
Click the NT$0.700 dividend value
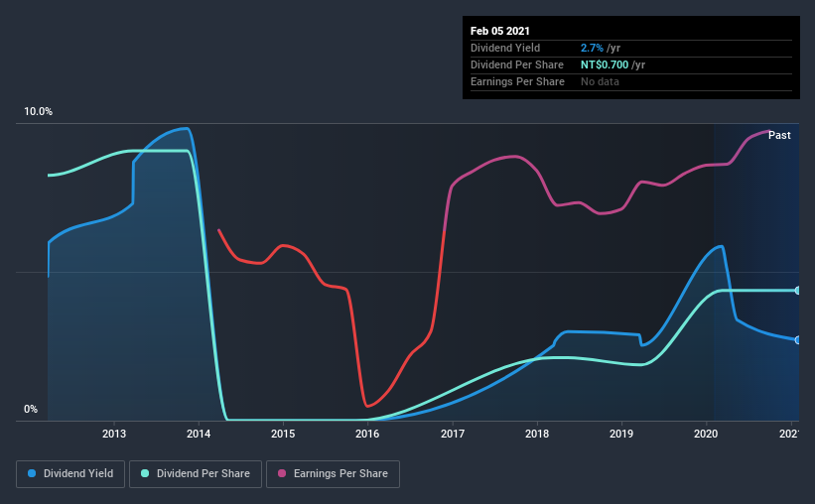pyautogui.click(x=605, y=64)
